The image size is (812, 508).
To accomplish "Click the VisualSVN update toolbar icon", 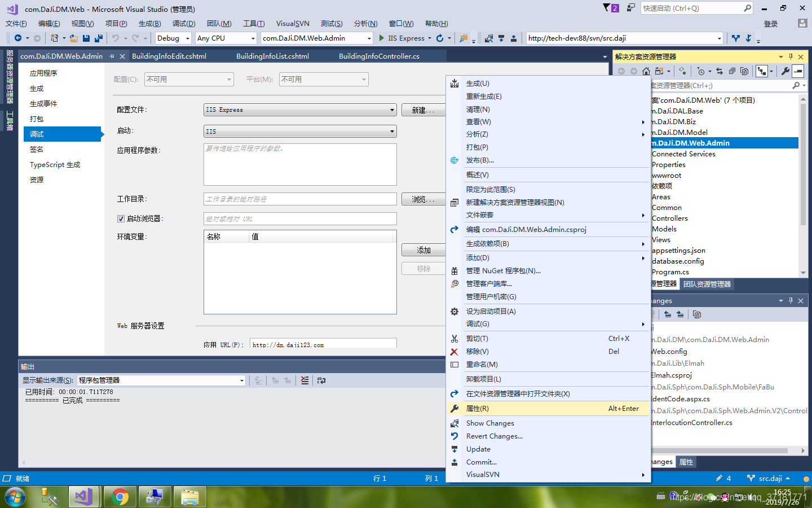I will [x=501, y=38].
